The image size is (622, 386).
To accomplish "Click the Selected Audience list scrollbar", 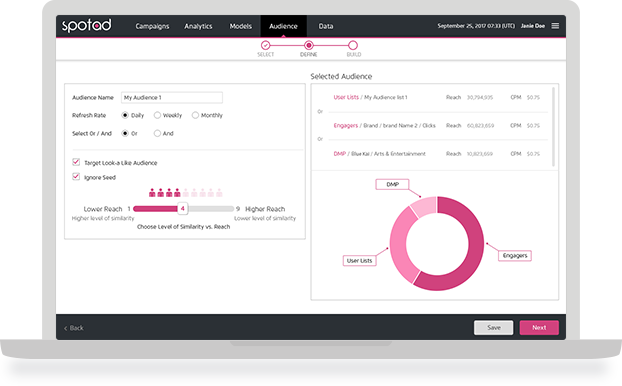I will [553, 127].
